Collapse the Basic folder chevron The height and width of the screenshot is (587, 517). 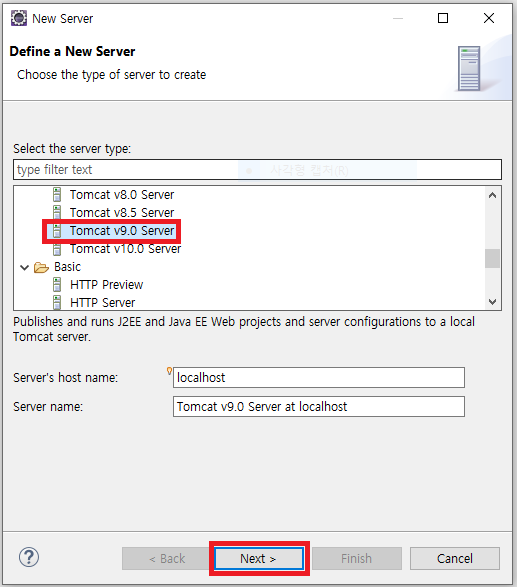(25, 267)
